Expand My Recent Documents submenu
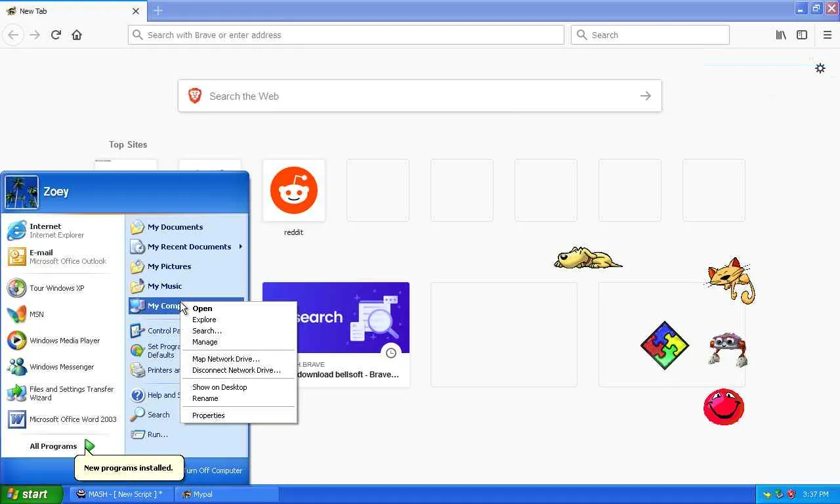Screen dimensions: 840x504 (186, 247)
